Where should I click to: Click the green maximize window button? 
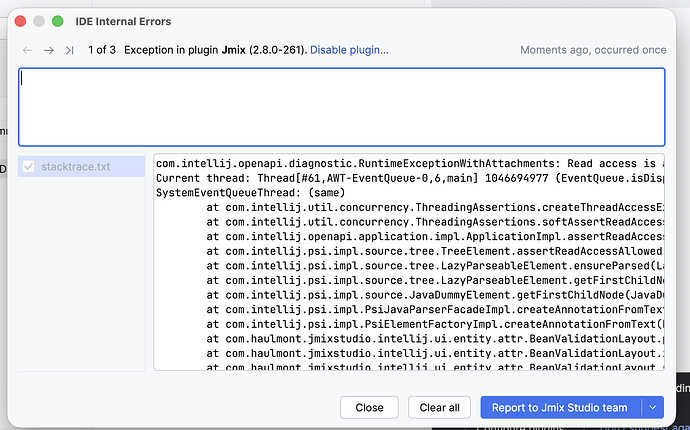(58, 21)
